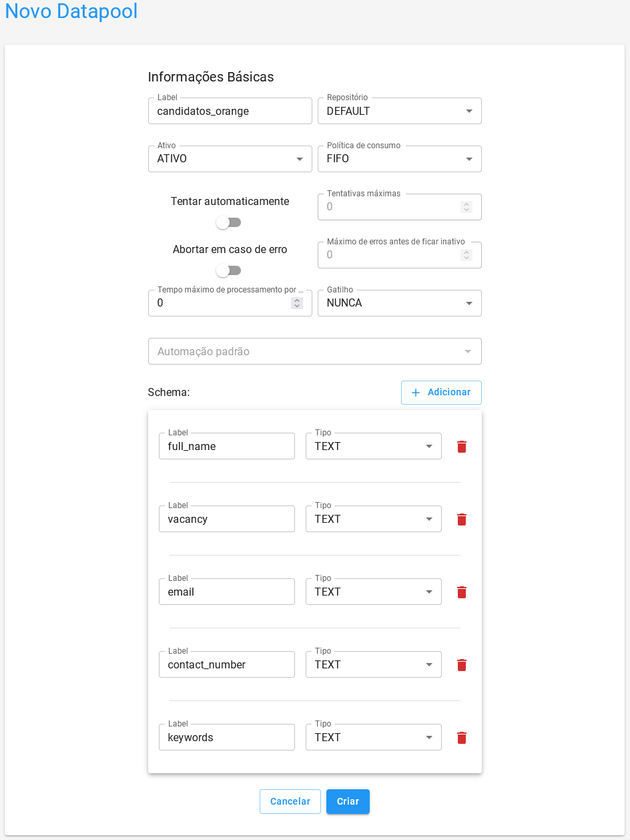The width and height of the screenshot is (630, 840).
Task: Increment the Tentativas máximas value
Action: tap(466, 203)
